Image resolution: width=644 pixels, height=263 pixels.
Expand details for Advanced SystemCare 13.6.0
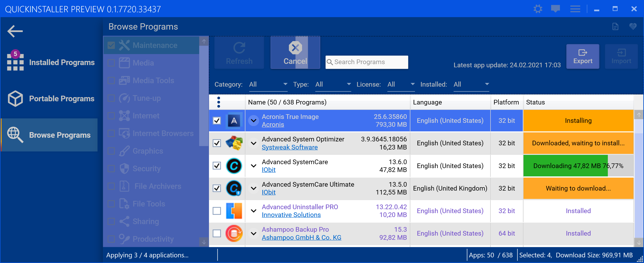[x=253, y=166]
